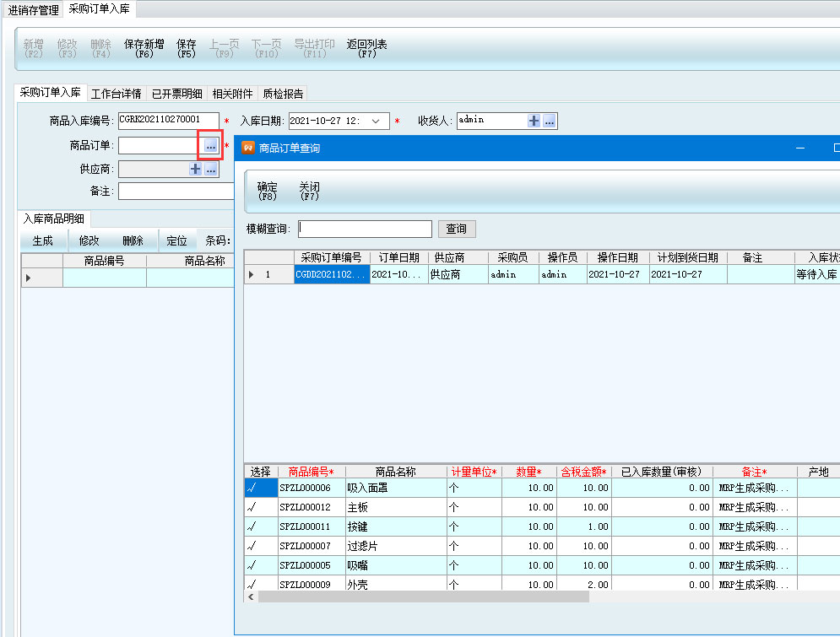Click 定位 in detail toolbar
Image resolution: width=840 pixels, height=637 pixels.
[176, 241]
